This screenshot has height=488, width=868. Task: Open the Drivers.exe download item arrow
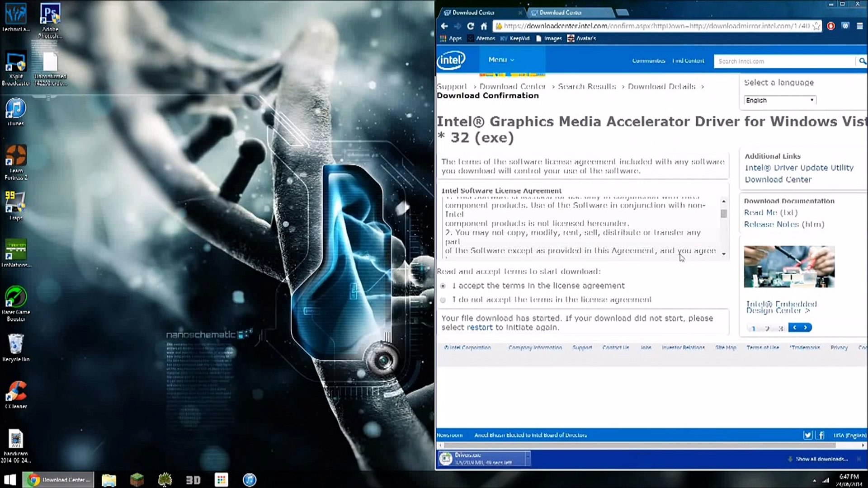[527, 459]
